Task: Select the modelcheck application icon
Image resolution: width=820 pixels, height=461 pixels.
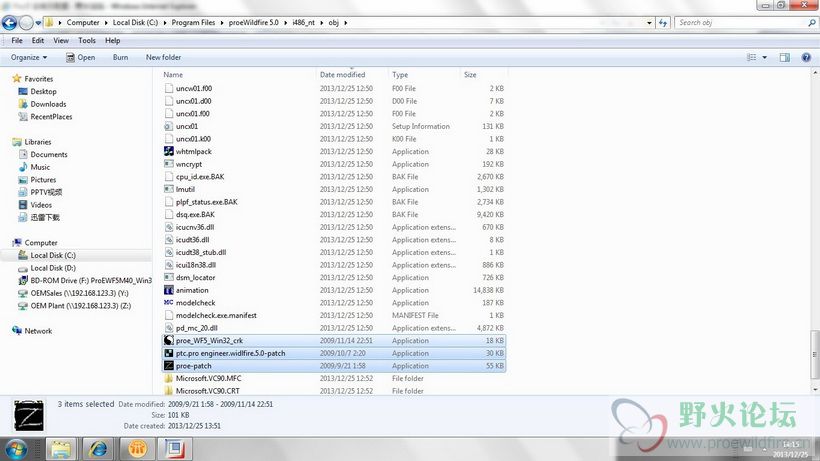Action: pyautogui.click(x=168, y=303)
